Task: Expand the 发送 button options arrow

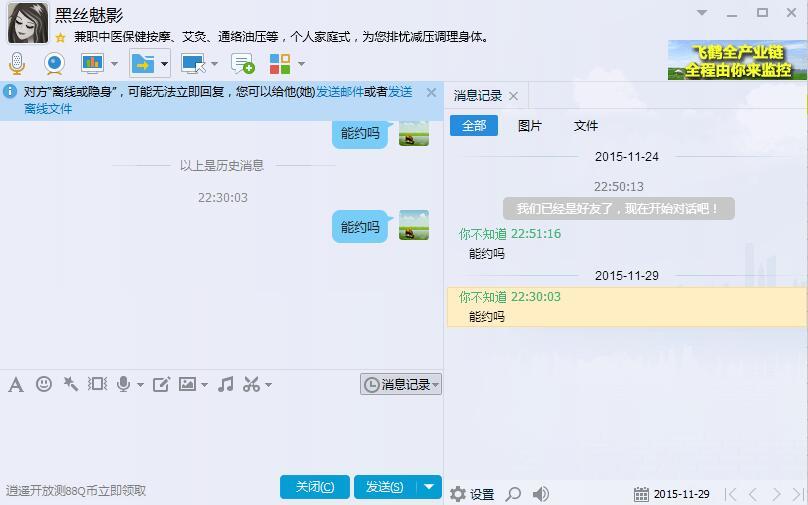Action: (428, 487)
